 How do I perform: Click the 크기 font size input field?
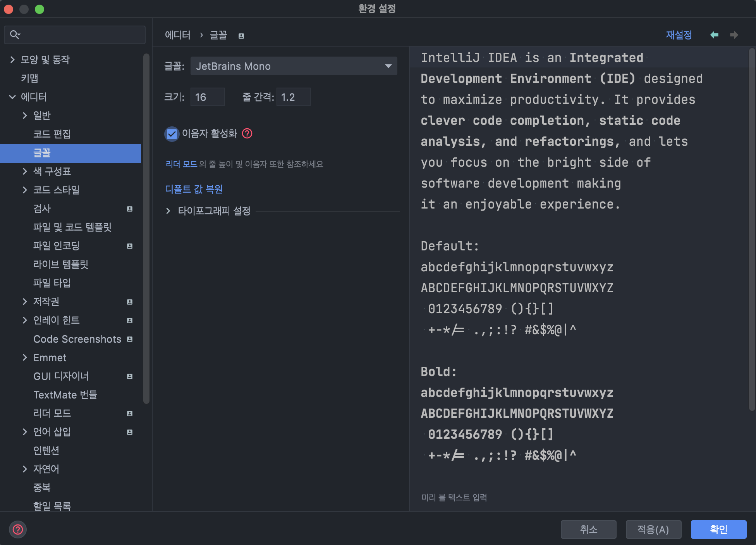(x=207, y=97)
